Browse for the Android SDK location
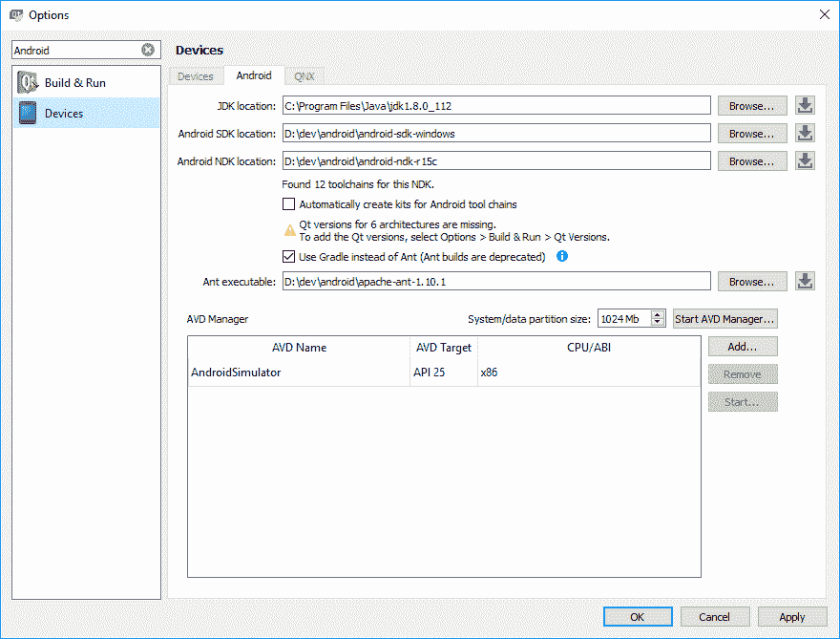This screenshot has width=840, height=639. click(x=752, y=134)
